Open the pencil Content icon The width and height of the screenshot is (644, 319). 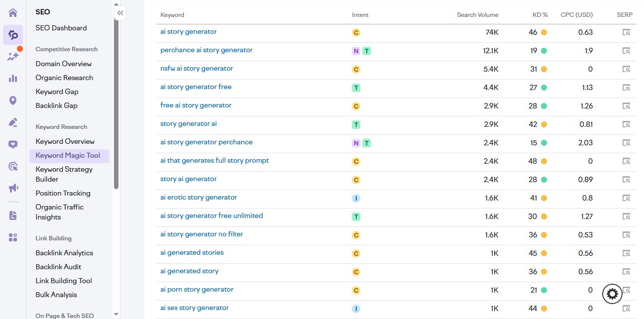(x=13, y=122)
